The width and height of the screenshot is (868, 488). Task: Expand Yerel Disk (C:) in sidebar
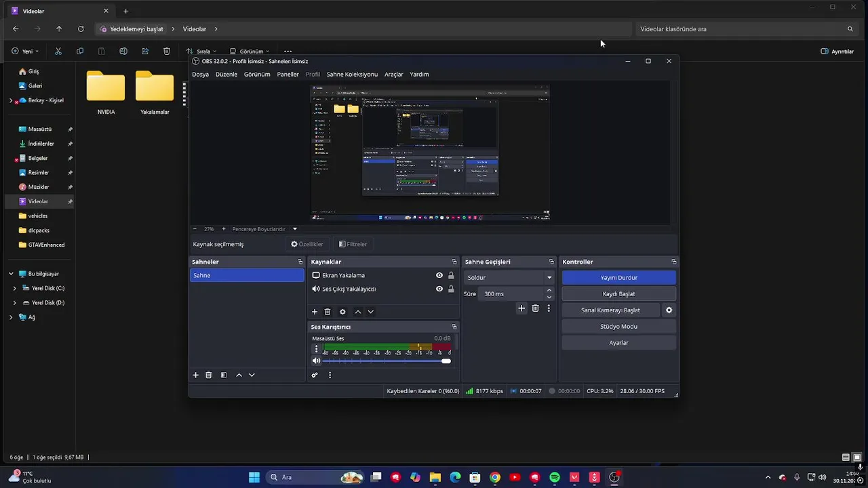click(x=15, y=288)
